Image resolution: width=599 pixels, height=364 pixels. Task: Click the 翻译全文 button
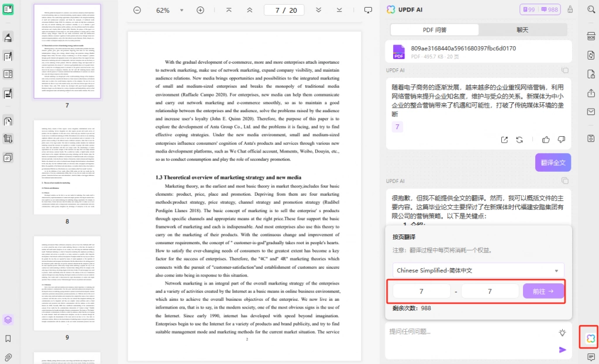553,162
